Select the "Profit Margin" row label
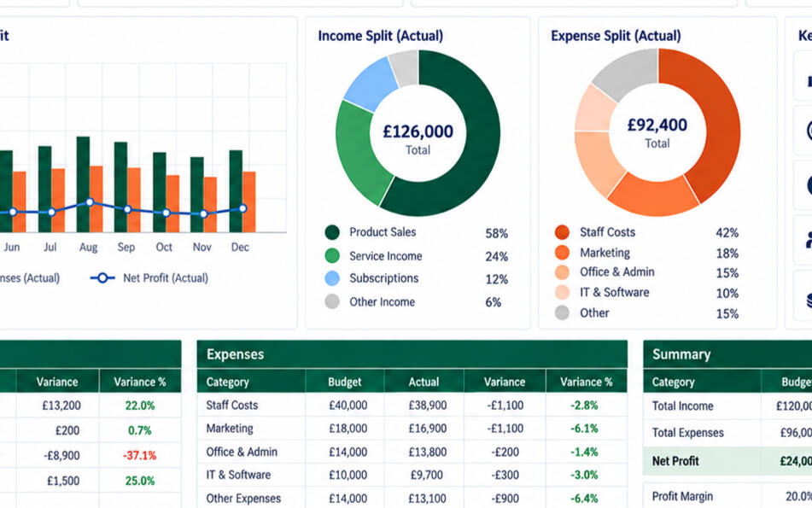The height and width of the screenshot is (508, 812). (x=682, y=496)
